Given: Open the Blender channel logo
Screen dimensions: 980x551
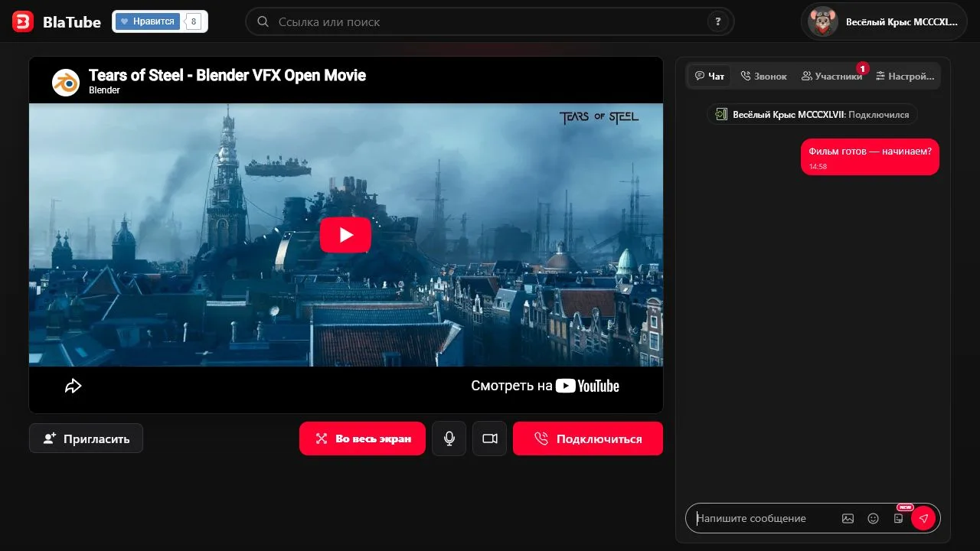Looking at the screenshot, I should click(x=66, y=82).
